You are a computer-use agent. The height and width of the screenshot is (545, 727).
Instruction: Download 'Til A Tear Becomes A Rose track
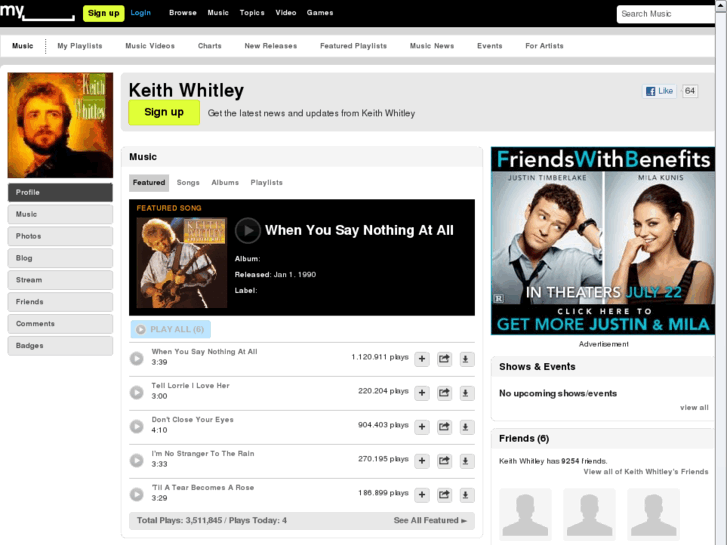(x=466, y=495)
